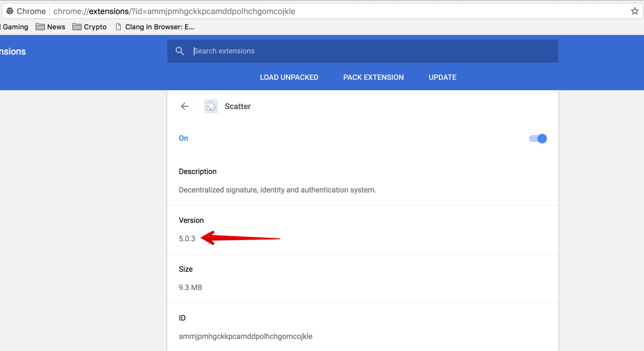The width and height of the screenshot is (644, 351).
Task: Click the Scatter extension puzzle icon
Action: pyautogui.click(x=211, y=106)
